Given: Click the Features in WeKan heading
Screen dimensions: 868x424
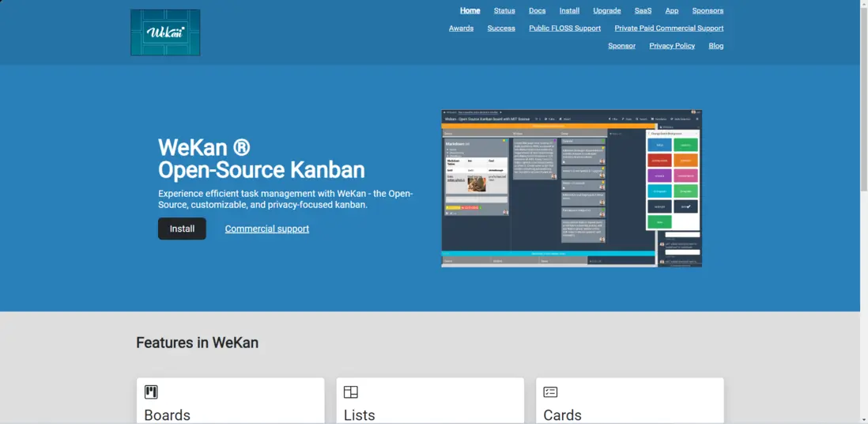Looking at the screenshot, I should coord(197,343).
